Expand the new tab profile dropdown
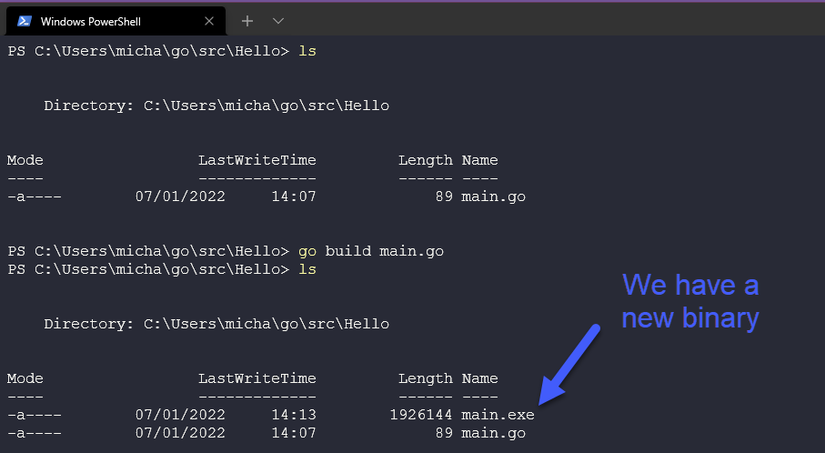 click(278, 21)
